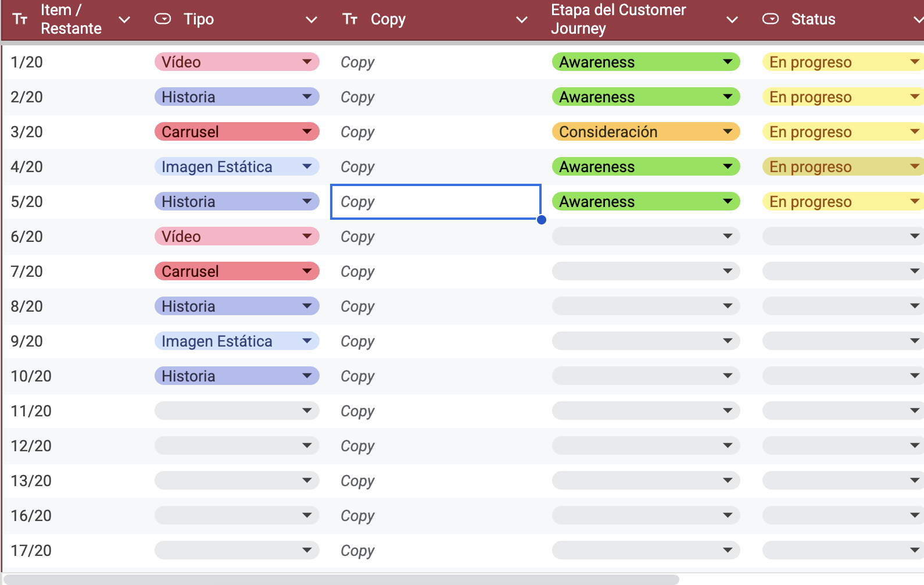Open the Awareness stage dropdown in row 2/20
The image size is (924, 585).
pos(646,97)
